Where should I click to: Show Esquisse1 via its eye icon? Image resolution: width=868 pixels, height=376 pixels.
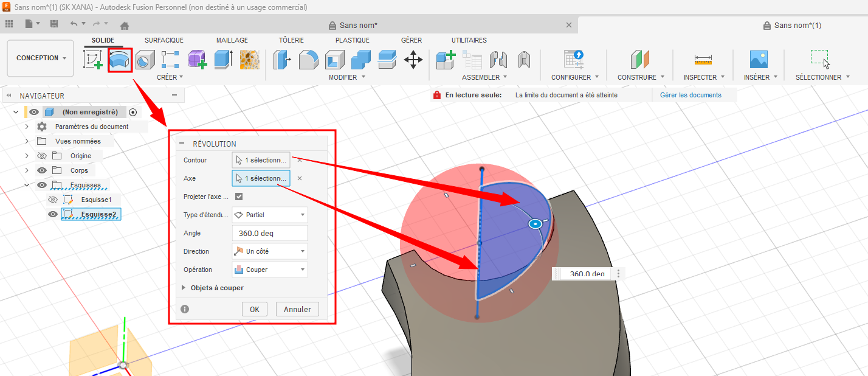point(53,200)
